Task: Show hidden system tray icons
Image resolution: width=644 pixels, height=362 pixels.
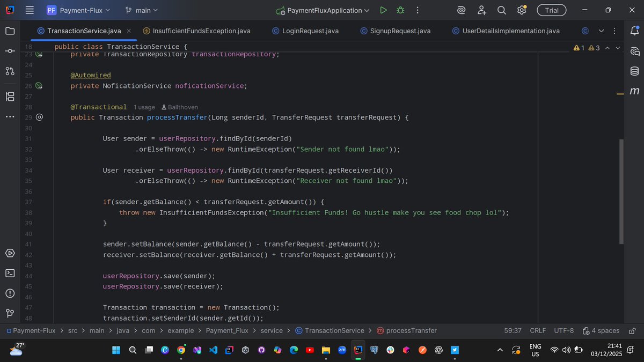Action: point(500,350)
